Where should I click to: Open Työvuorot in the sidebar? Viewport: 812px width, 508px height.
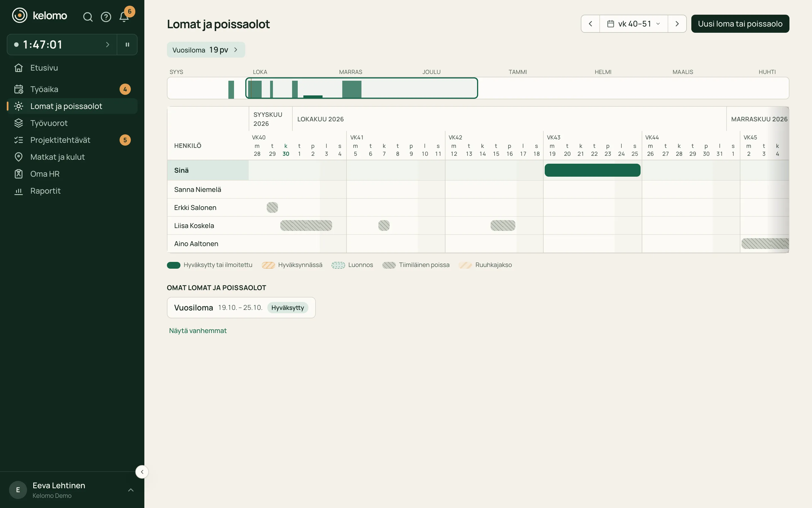tap(72, 123)
